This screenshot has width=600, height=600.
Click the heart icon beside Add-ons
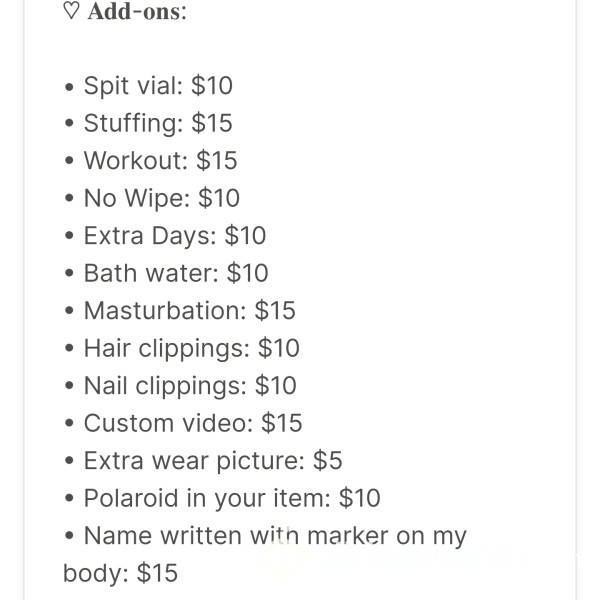71,10
